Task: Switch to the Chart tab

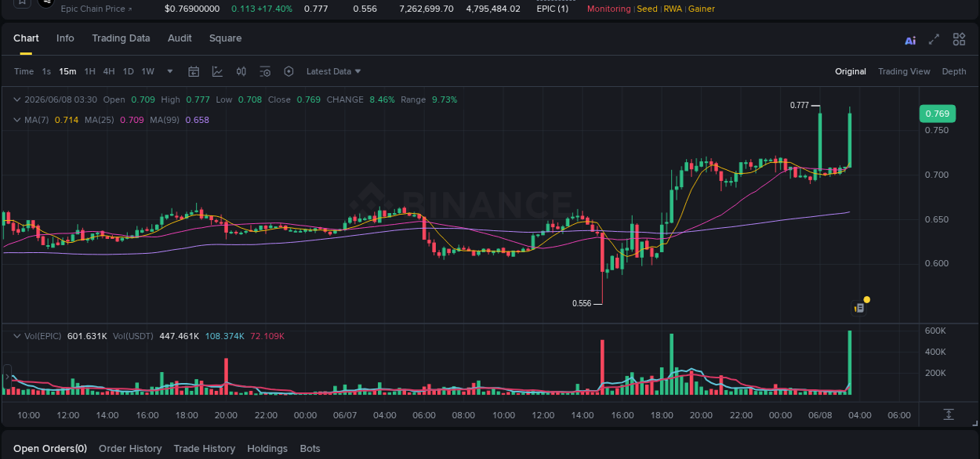Action: [26, 38]
